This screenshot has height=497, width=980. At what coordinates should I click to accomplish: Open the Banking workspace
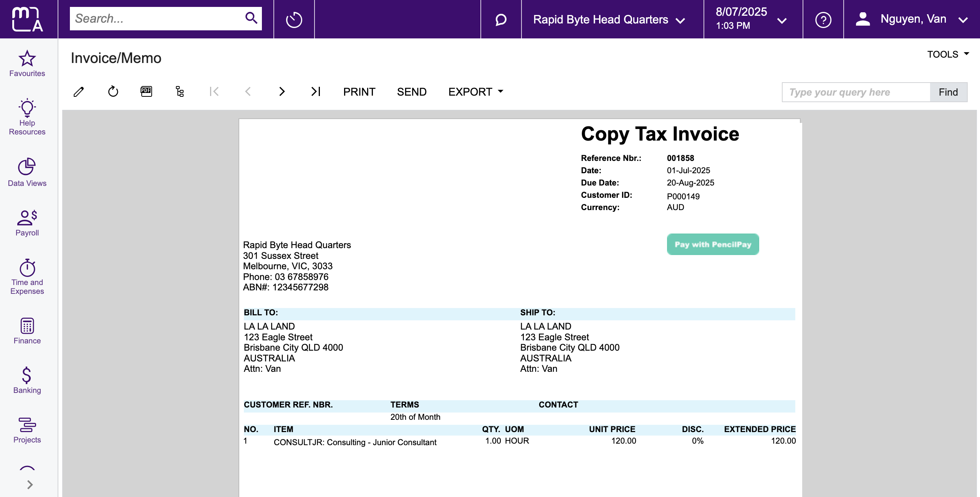[27, 380]
